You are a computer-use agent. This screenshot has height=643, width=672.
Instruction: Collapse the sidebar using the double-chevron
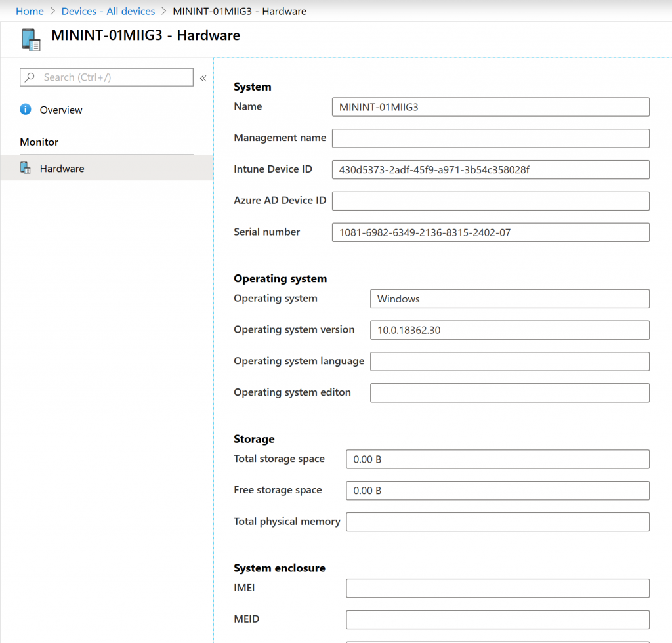point(203,77)
